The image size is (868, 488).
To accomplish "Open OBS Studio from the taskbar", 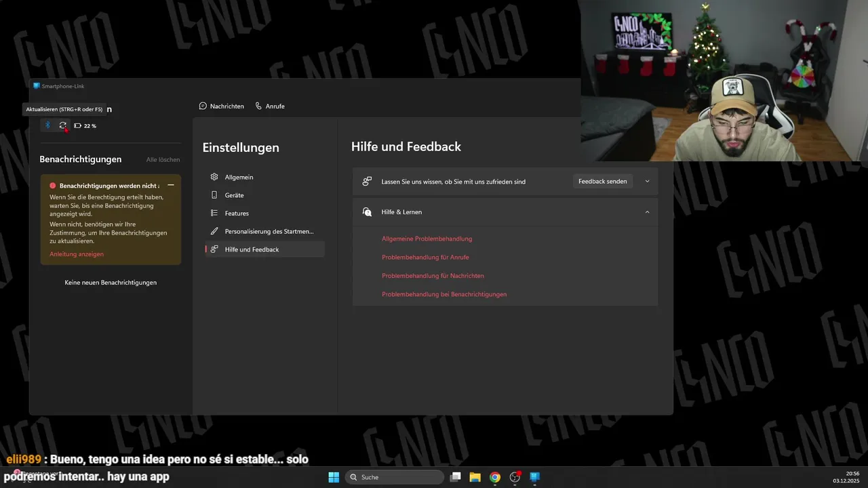I will [x=515, y=477].
